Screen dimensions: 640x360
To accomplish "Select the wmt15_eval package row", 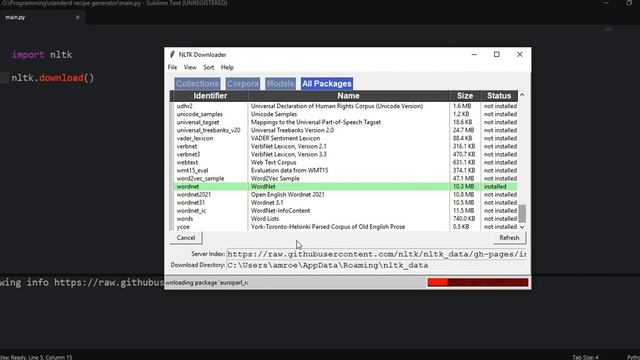I will pos(345,171).
